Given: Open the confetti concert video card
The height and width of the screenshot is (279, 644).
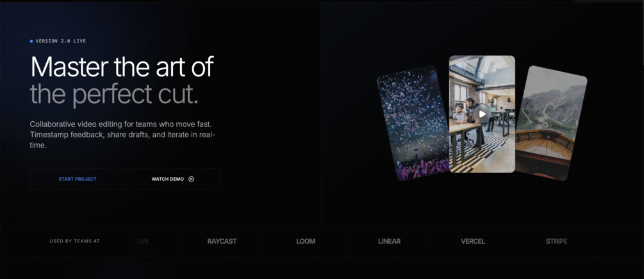Looking at the screenshot, I should (413, 123).
